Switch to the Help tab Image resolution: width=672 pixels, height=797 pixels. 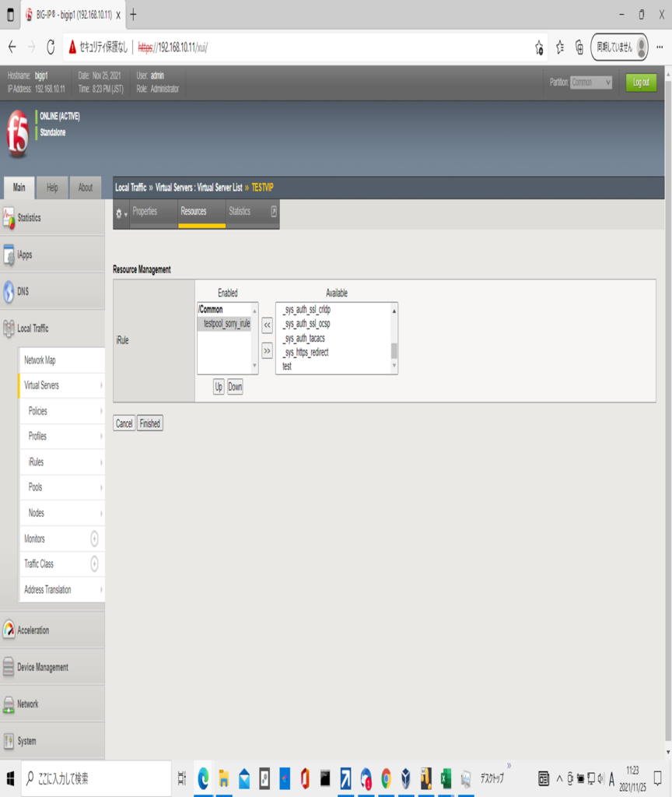[52, 188]
